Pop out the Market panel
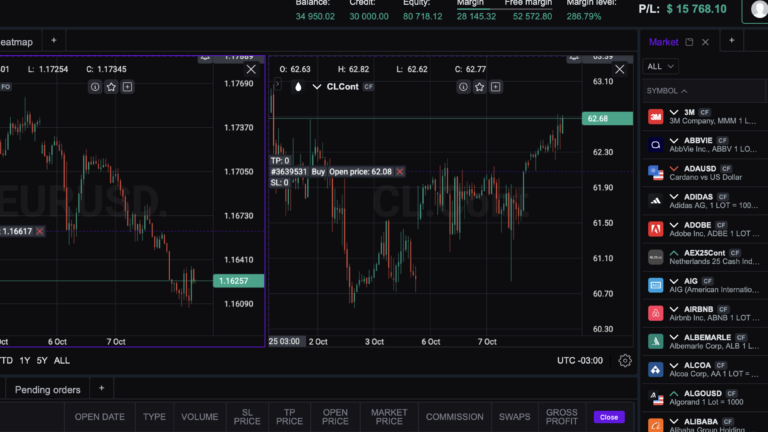 pos(689,42)
